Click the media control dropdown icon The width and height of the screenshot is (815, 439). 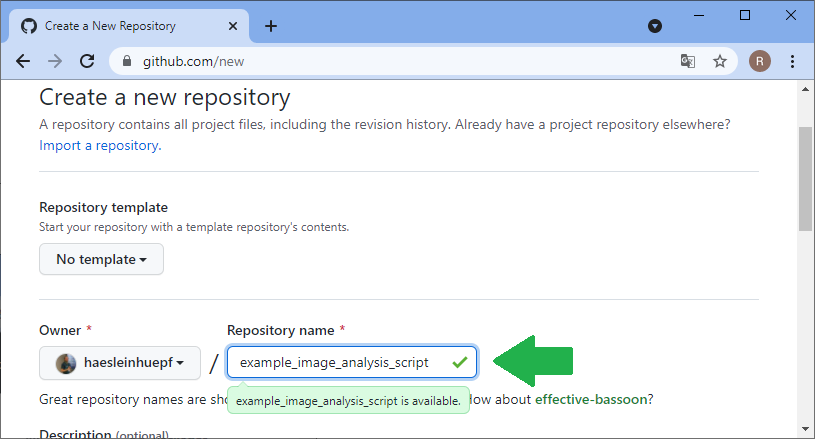tap(655, 26)
